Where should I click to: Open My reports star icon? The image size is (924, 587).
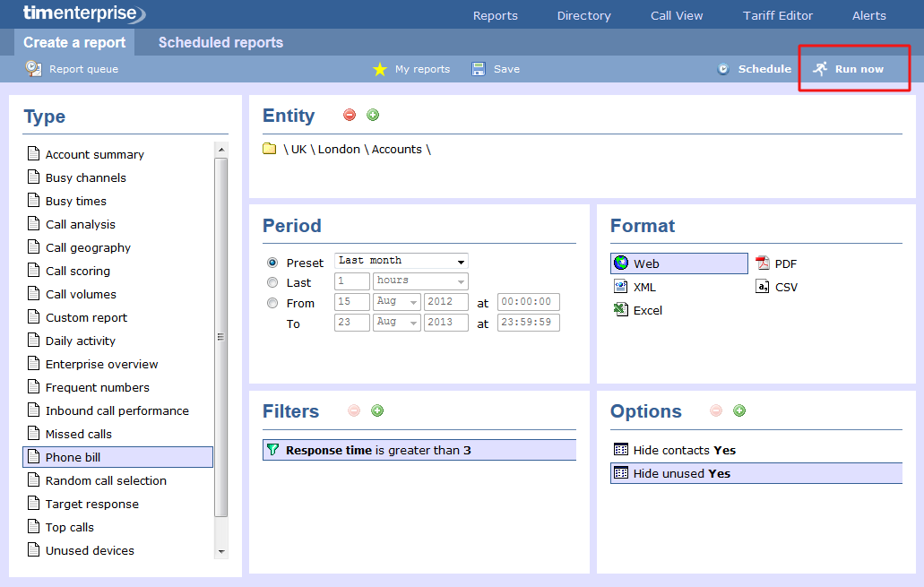380,69
